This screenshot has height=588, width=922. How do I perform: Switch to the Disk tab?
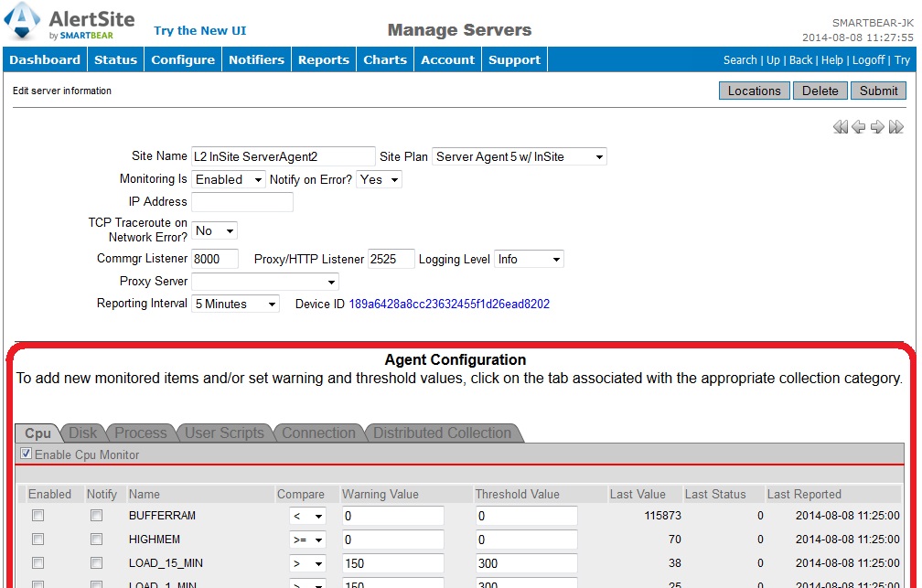click(x=83, y=433)
